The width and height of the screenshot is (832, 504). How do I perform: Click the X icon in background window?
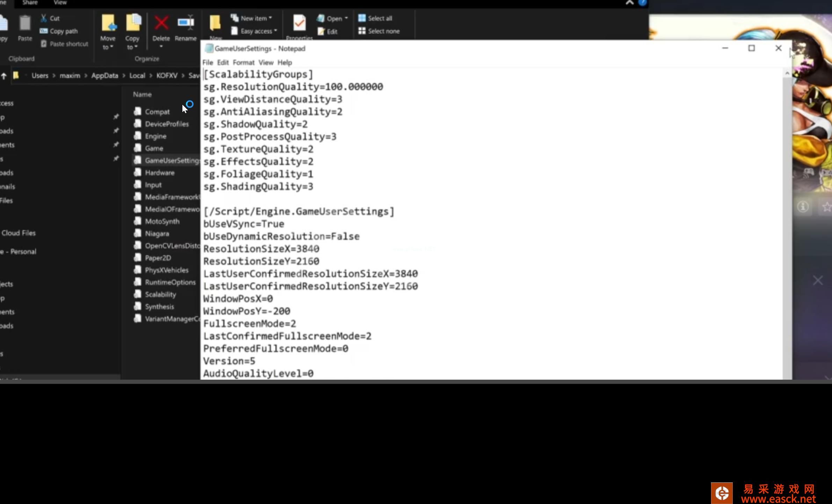tap(818, 280)
